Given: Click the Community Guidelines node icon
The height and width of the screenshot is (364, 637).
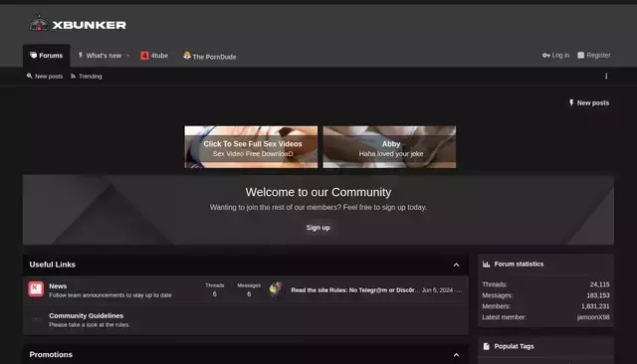Looking at the screenshot, I should point(36,320).
